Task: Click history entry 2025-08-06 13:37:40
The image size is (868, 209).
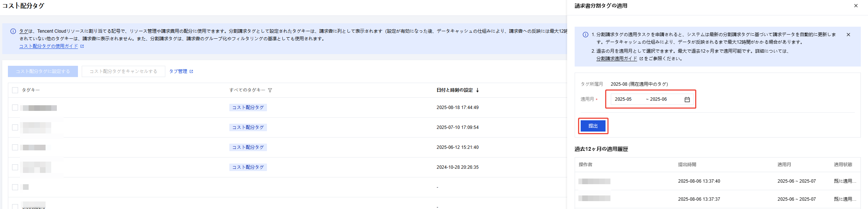Action: (699, 181)
